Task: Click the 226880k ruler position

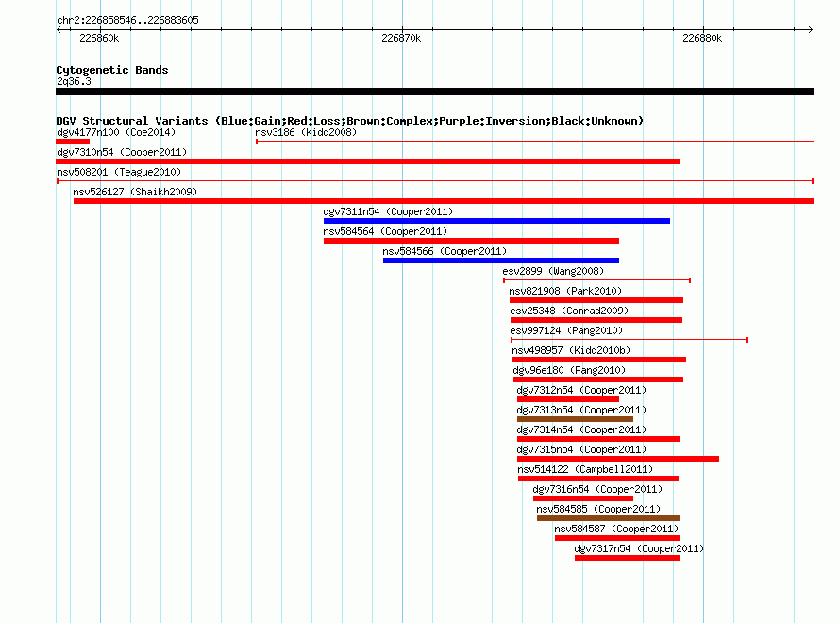Action: coord(702,38)
